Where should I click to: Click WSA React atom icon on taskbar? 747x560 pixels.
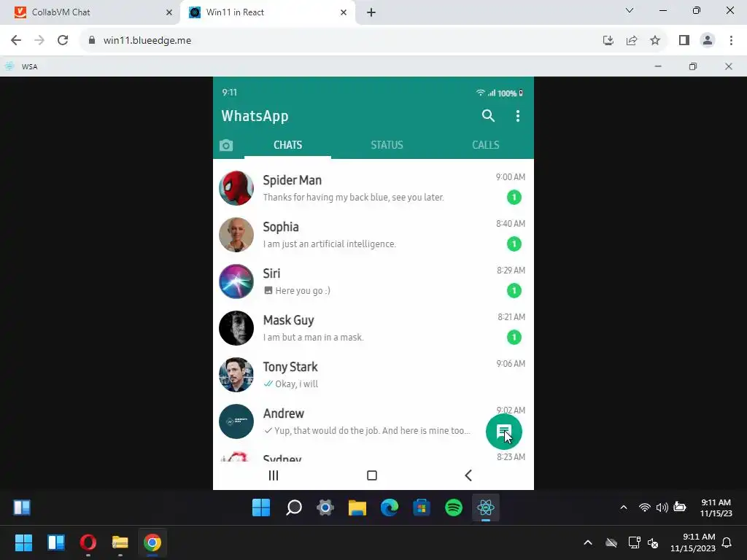point(485,507)
